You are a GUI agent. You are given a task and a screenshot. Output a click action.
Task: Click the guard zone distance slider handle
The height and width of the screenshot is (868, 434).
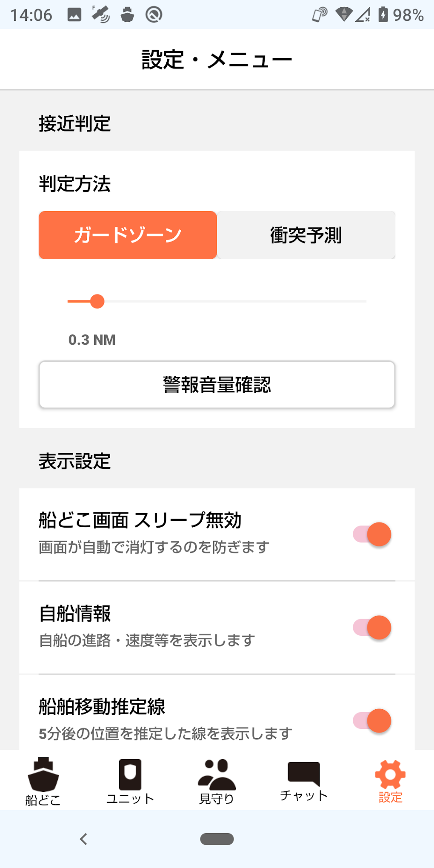click(x=97, y=301)
